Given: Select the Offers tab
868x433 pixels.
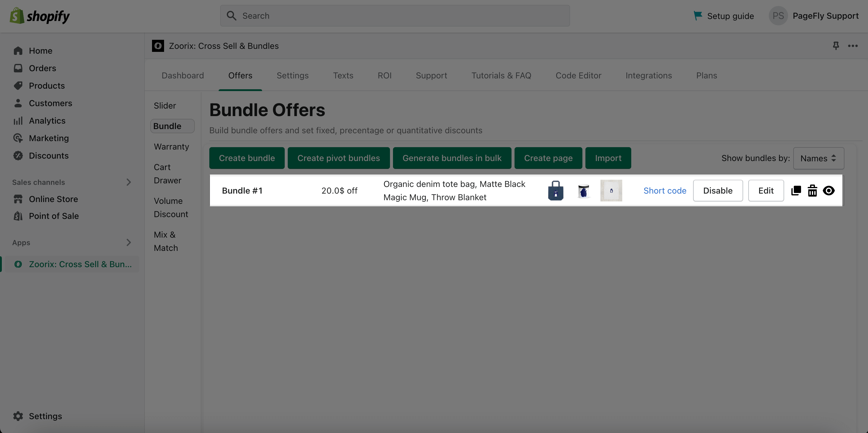Looking at the screenshot, I should click(240, 75).
